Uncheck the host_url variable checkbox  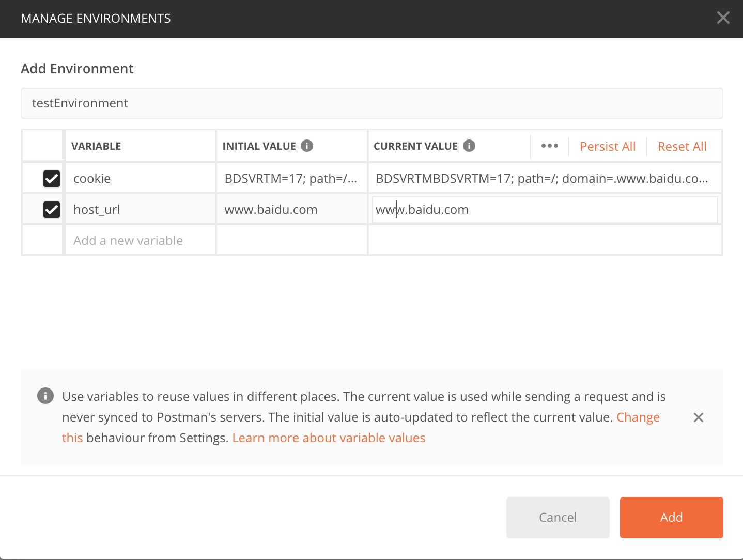pyautogui.click(x=52, y=210)
